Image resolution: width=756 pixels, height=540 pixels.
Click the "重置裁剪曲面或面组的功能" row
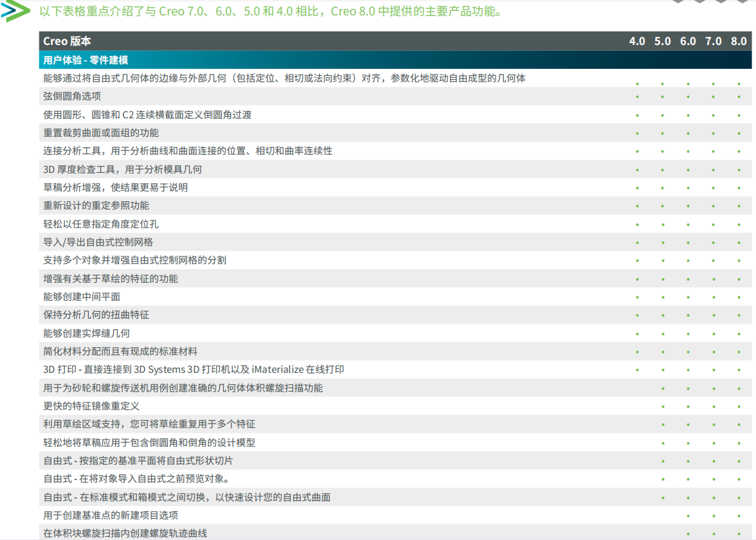101,133
